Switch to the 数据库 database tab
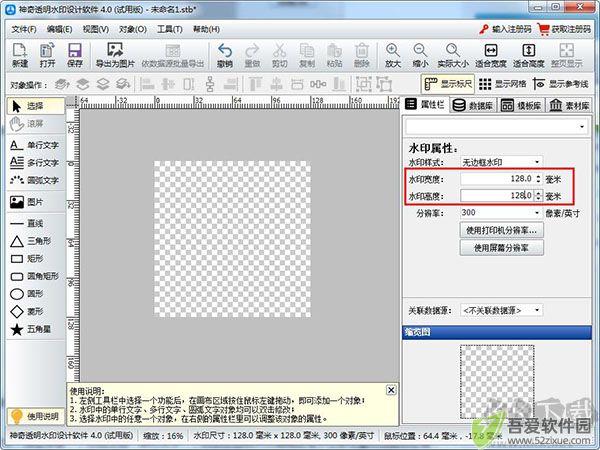600x450 pixels. (x=473, y=105)
